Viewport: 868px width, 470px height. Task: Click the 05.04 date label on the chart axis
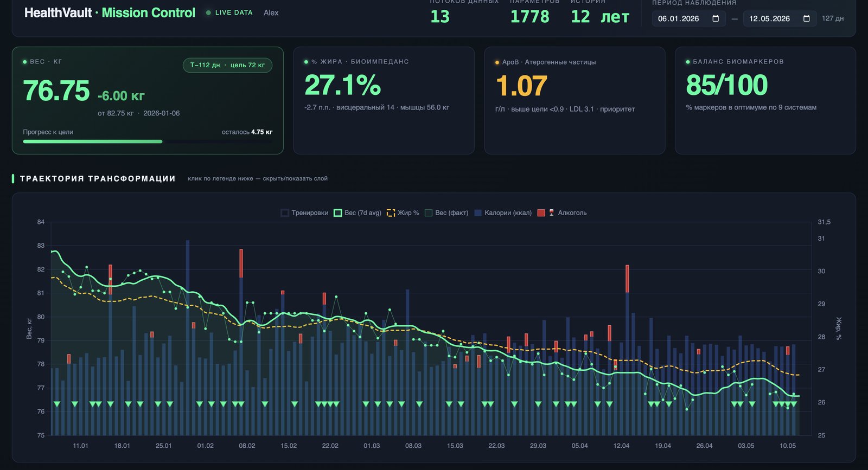(579, 446)
